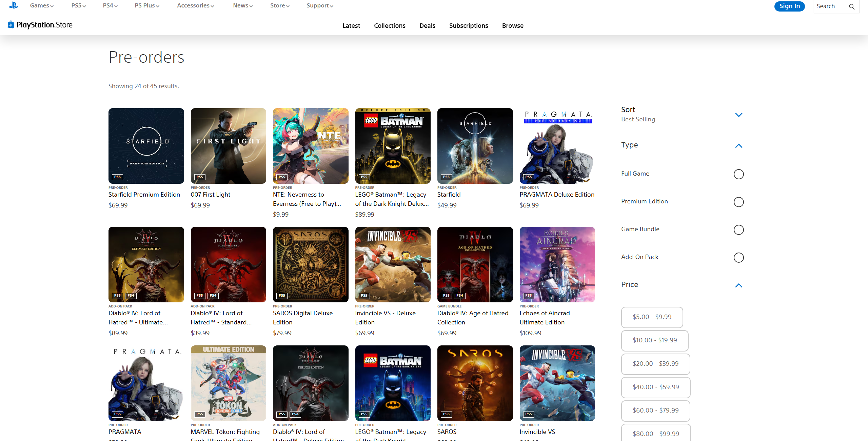868x441 pixels.
Task: Expand the Sort dropdown chevron
Action: [739, 115]
